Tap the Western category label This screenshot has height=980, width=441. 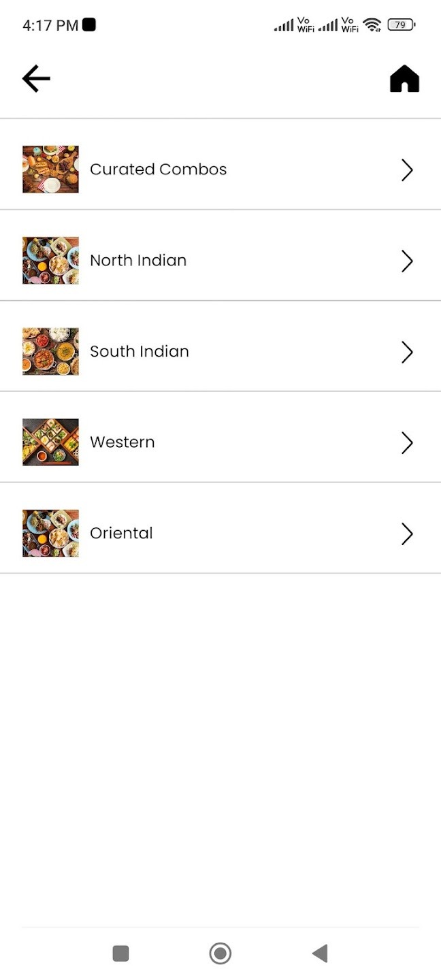(122, 442)
